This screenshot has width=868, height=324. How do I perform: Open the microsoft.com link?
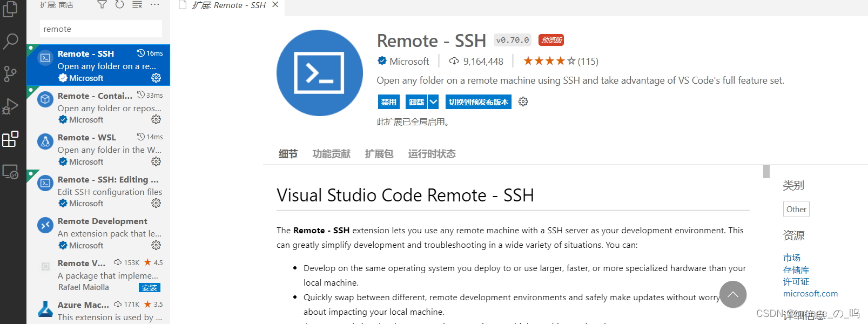click(810, 293)
